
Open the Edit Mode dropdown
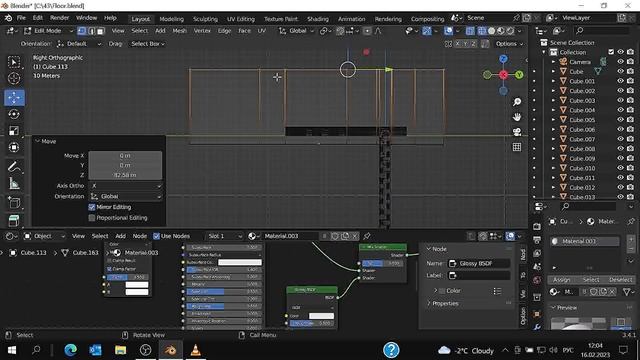pos(48,31)
